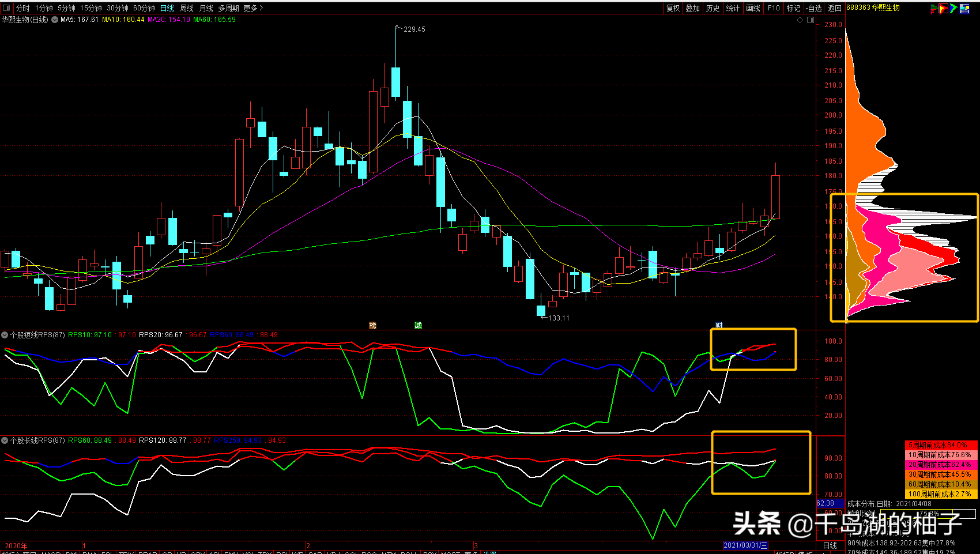Switch to 15分钟 period
This screenshot has height=554, width=980.
91,8
